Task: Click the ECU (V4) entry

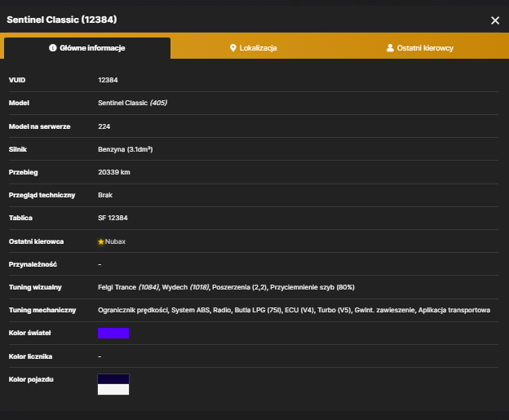Action: 299,310
